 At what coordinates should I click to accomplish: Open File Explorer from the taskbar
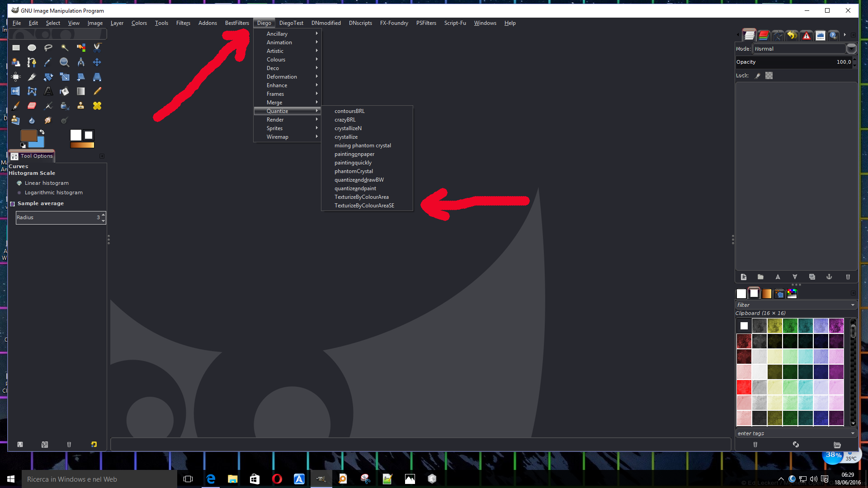(233, 479)
